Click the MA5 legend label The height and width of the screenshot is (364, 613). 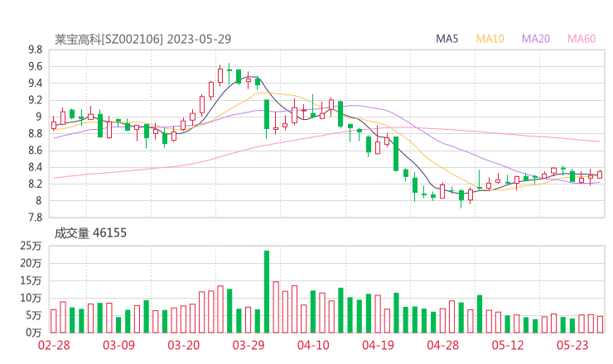pyautogui.click(x=446, y=39)
